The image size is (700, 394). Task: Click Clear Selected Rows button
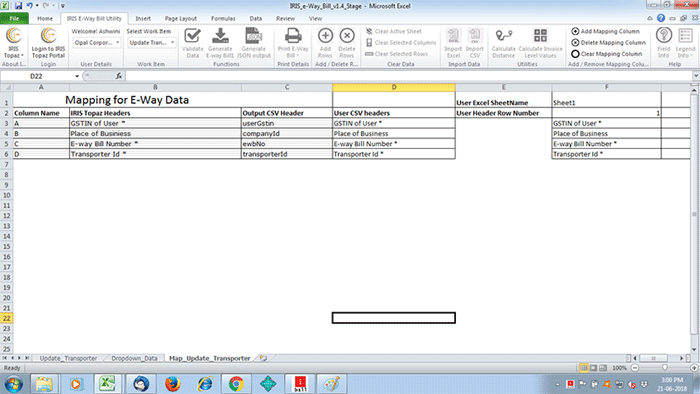click(396, 54)
